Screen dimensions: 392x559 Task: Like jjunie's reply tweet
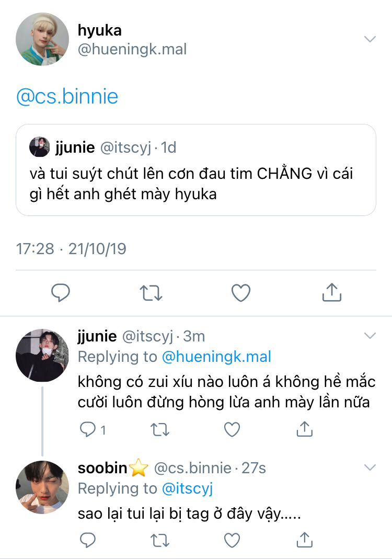(x=232, y=430)
